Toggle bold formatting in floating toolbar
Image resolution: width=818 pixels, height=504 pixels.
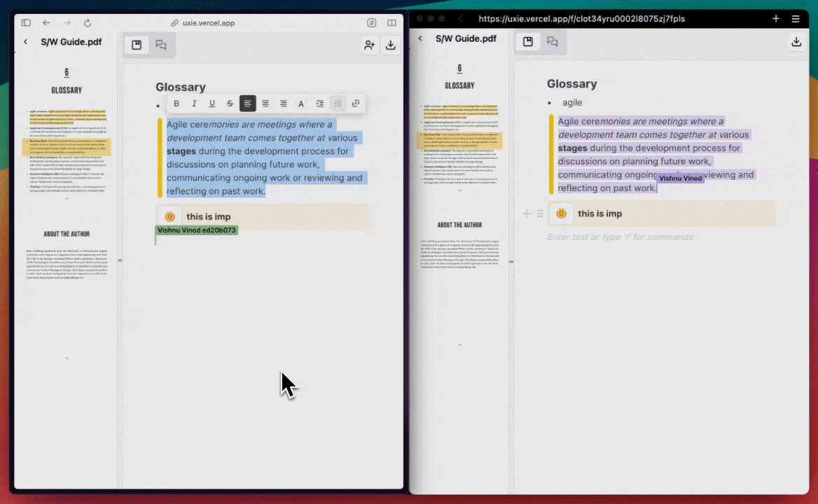pyautogui.click(x=176, y=103)
